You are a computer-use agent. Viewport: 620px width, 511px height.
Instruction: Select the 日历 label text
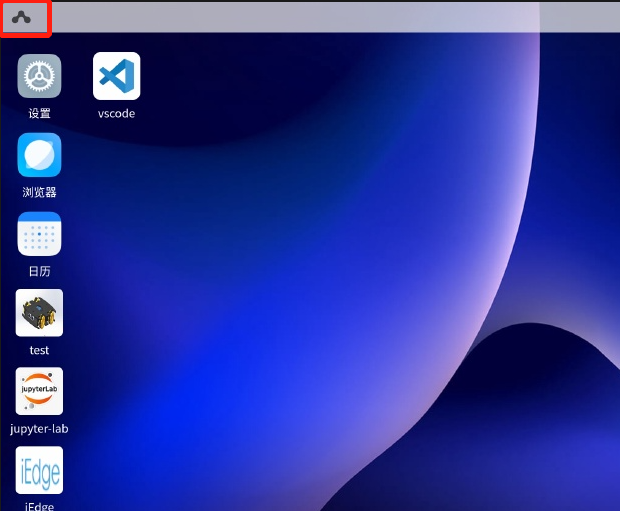(40, 271)
